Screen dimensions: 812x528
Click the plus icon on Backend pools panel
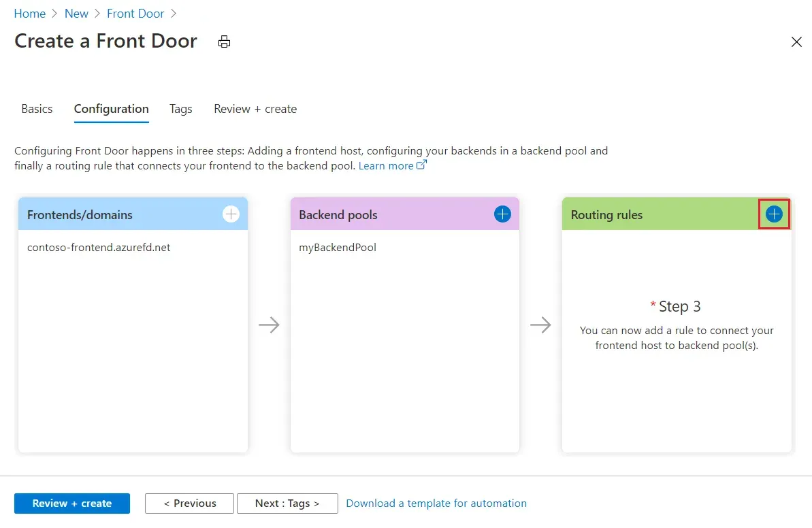pyautogui.click(x=502, y=214)
